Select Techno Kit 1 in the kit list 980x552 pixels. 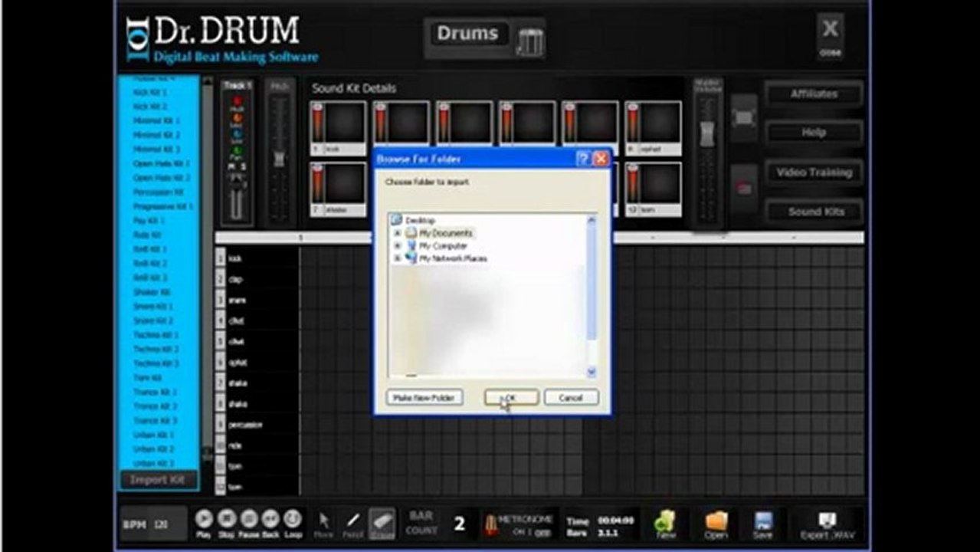(156, 335)
